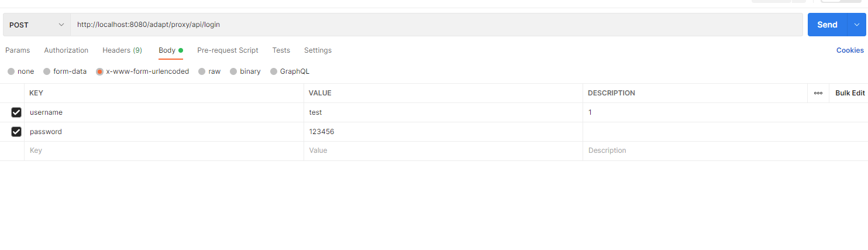The width and height of the screenshot is (868, 250).
Task: Open the Headers (9) tab
Action: point(122,50)
